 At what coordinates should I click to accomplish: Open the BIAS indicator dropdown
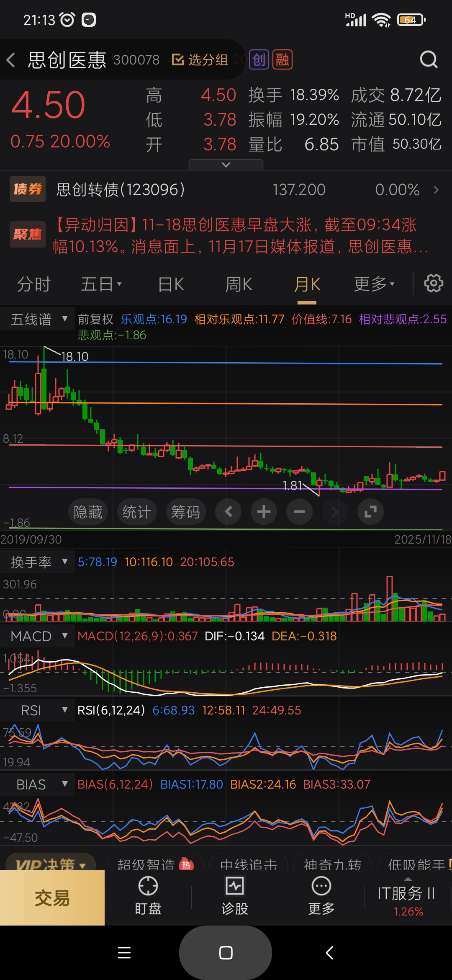(38, 784)
